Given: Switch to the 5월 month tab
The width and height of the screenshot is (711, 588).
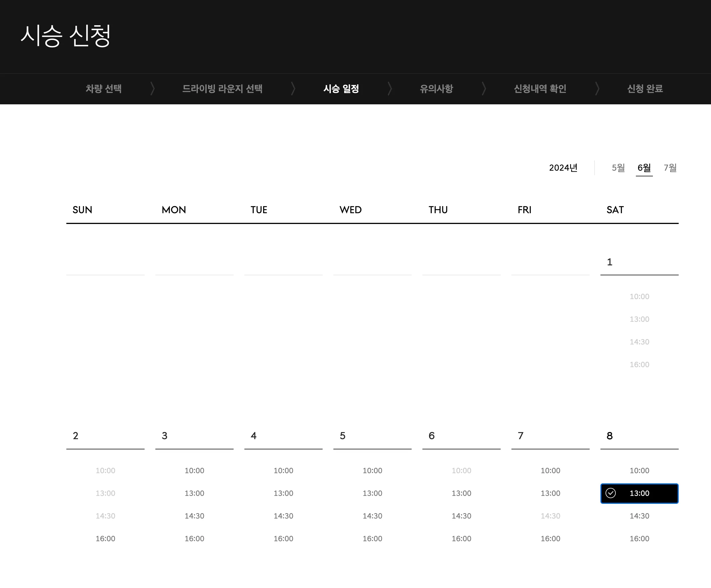Looking at the screenshot, I should coord(618,168).
